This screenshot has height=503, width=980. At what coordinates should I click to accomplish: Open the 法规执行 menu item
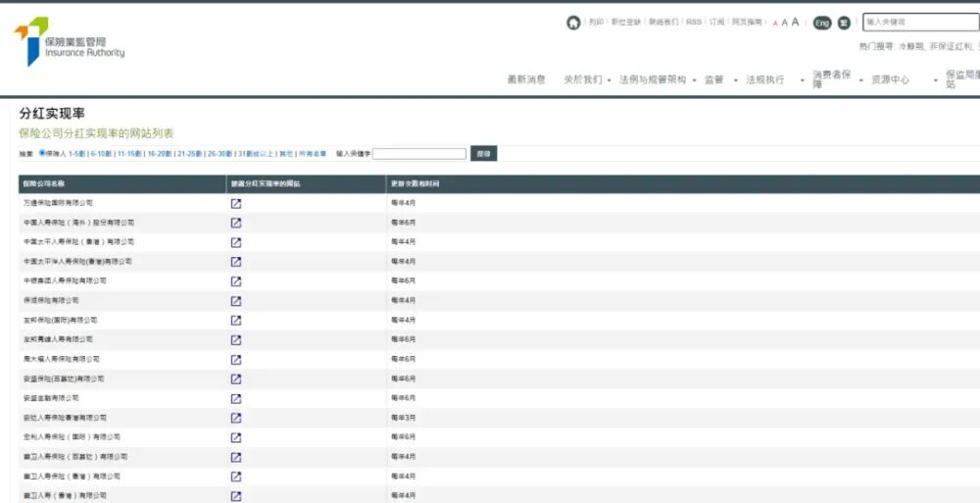pyautogui.click(x=764, y=79)
